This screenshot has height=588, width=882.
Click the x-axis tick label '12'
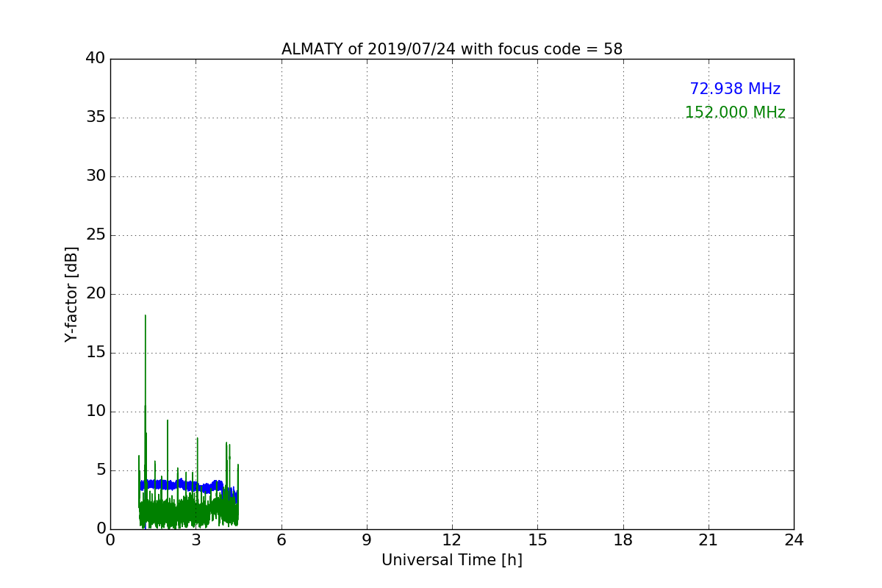(x=452, y=540)
